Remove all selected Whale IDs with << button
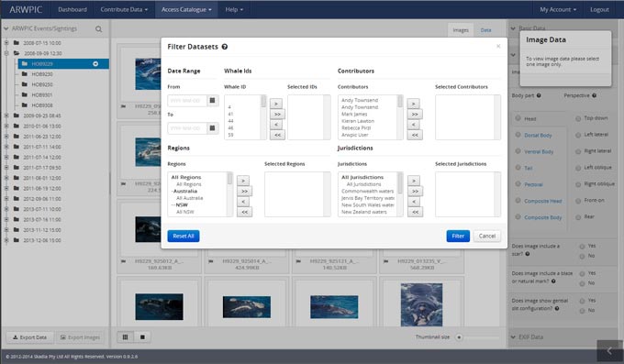624x364 pixels. point(276,135)
